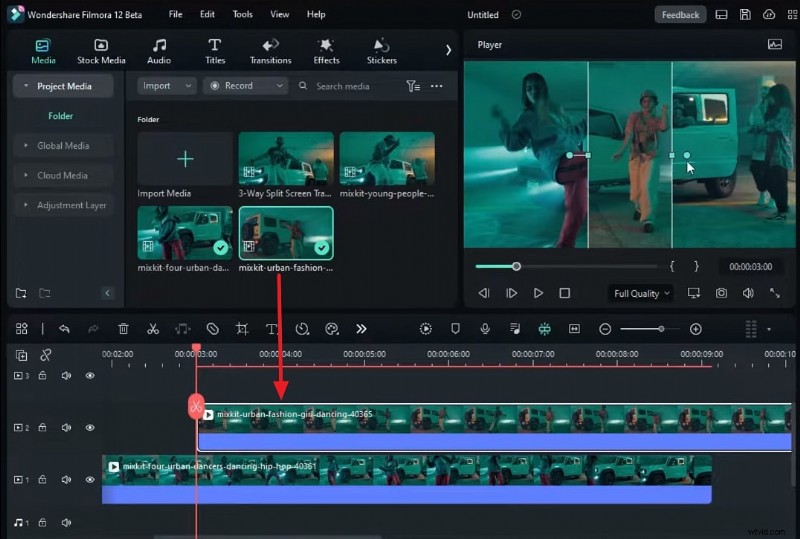Click the timeline zoom slider
Screen dimensions: 800x539
pos(650,329)
